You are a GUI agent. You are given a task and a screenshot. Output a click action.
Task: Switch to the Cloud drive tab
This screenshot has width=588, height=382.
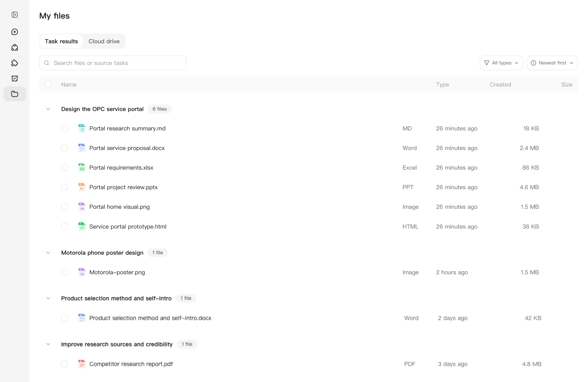click(104, 41)
